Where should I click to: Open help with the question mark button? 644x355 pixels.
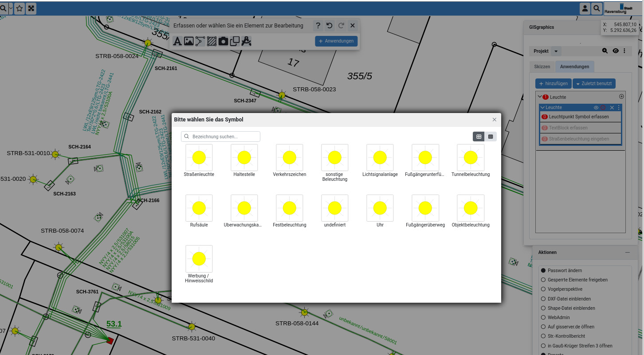[318, 26]
